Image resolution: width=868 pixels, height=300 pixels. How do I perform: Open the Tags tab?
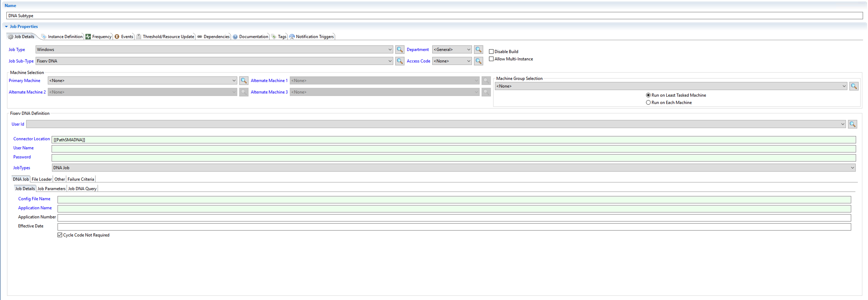279,37
